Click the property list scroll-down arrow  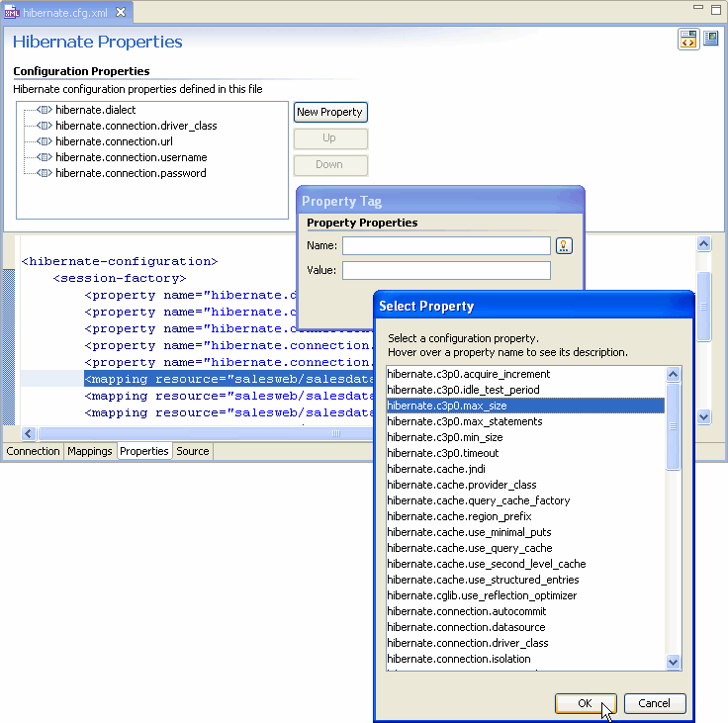673,662
